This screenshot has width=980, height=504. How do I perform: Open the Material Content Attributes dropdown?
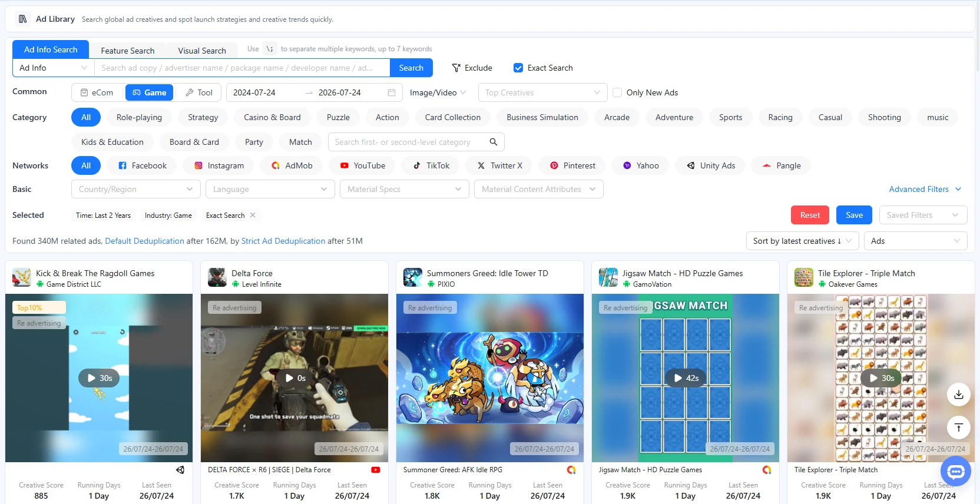(x=538, y=189)
